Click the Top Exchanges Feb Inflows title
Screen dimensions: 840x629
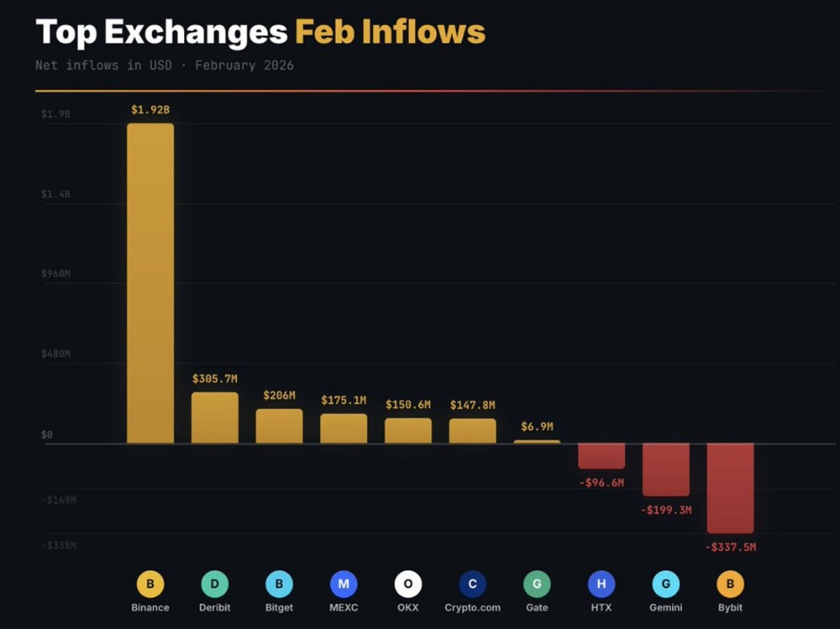click(x=260, y=32)
